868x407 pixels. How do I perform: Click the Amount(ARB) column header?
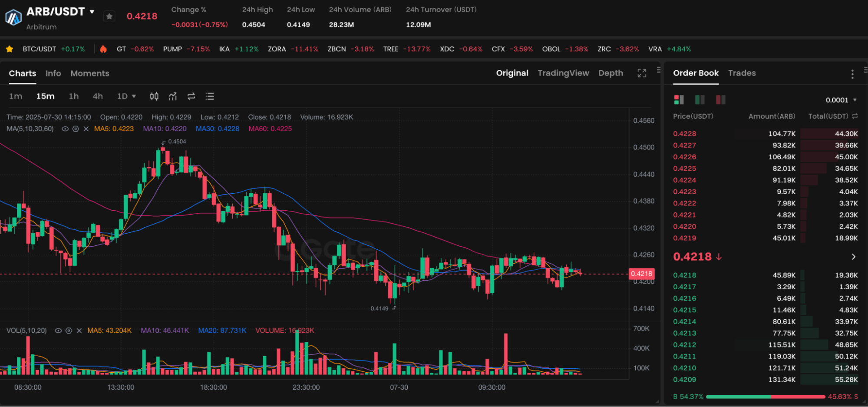(x=772, y=116)
